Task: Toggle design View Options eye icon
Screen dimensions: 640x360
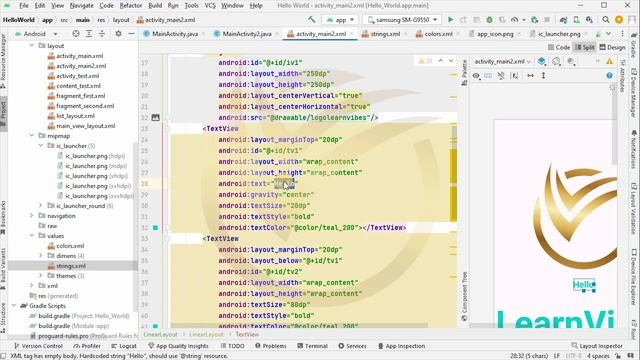Action: [x=476, y=76]
